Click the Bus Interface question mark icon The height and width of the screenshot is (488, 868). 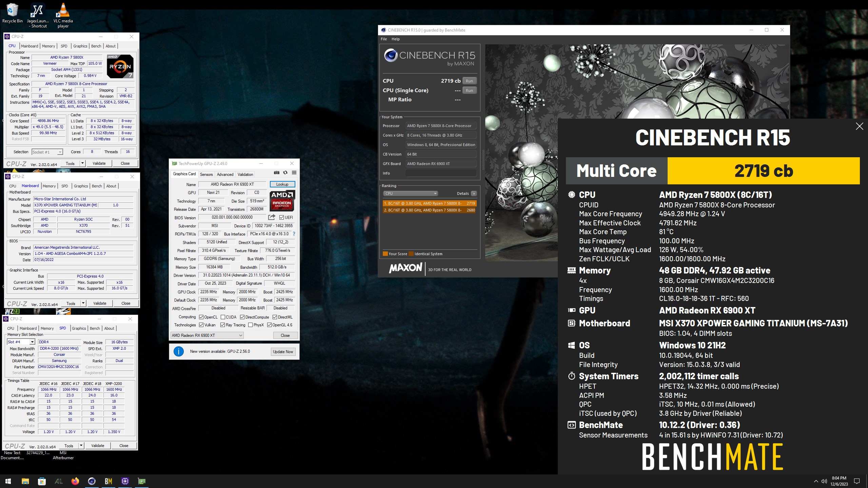coord(294,234)
